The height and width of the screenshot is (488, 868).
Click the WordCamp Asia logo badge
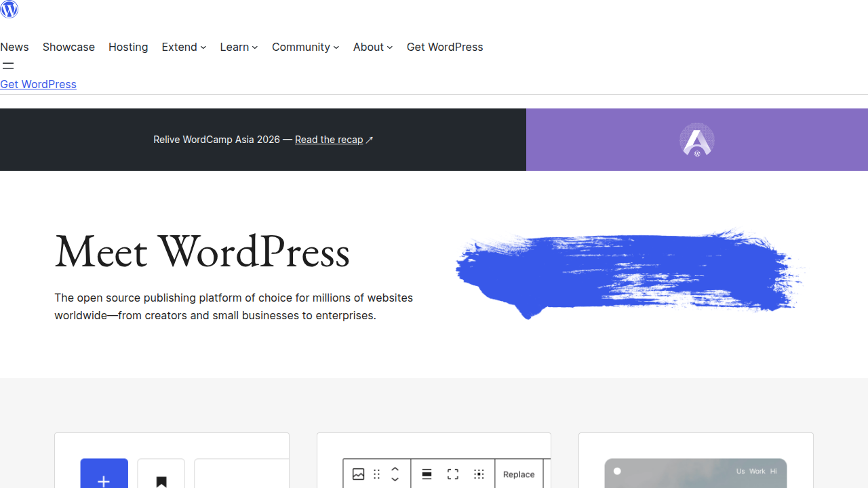click(x=697, y=140)
